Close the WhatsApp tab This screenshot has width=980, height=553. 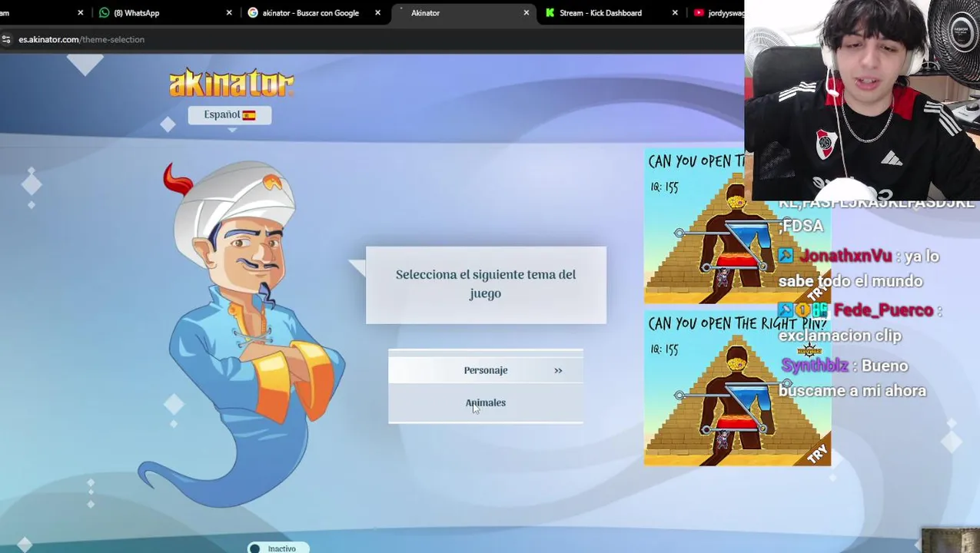point(229,13)
